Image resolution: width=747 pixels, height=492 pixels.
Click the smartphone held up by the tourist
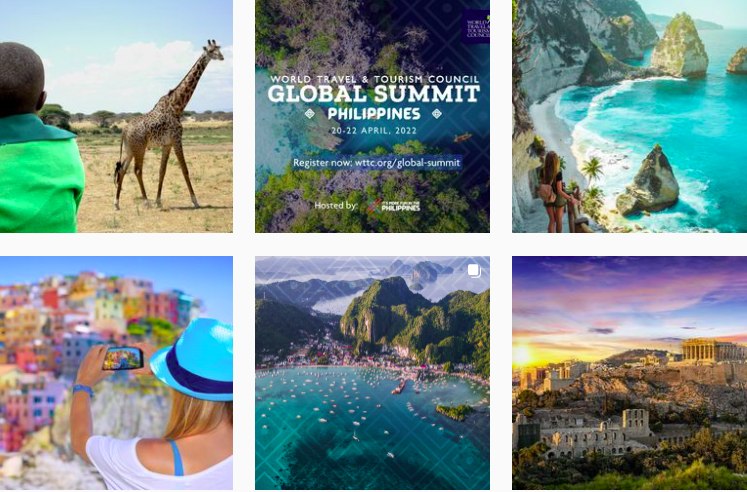coord(123,358)
